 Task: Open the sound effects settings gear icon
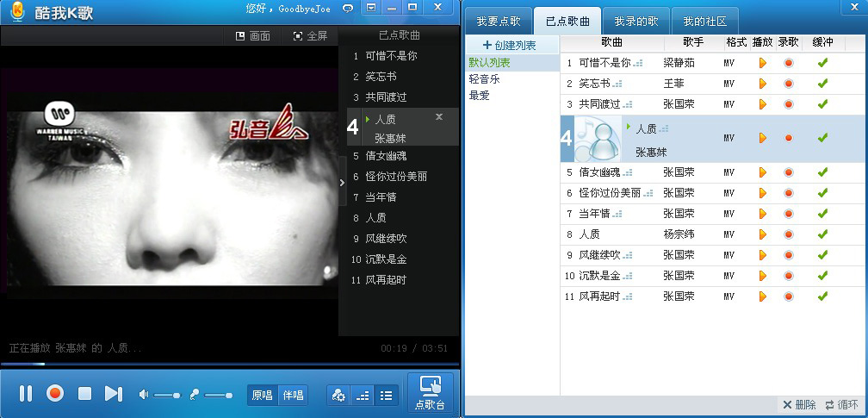click(338, 396)
